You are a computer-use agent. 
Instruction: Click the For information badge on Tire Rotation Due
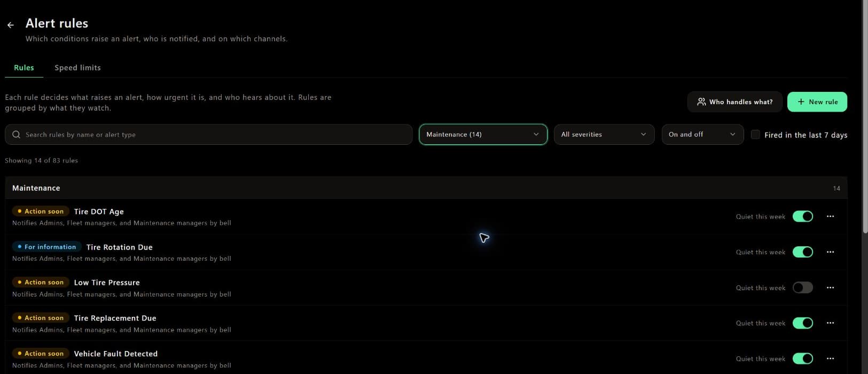pos(47,247)
